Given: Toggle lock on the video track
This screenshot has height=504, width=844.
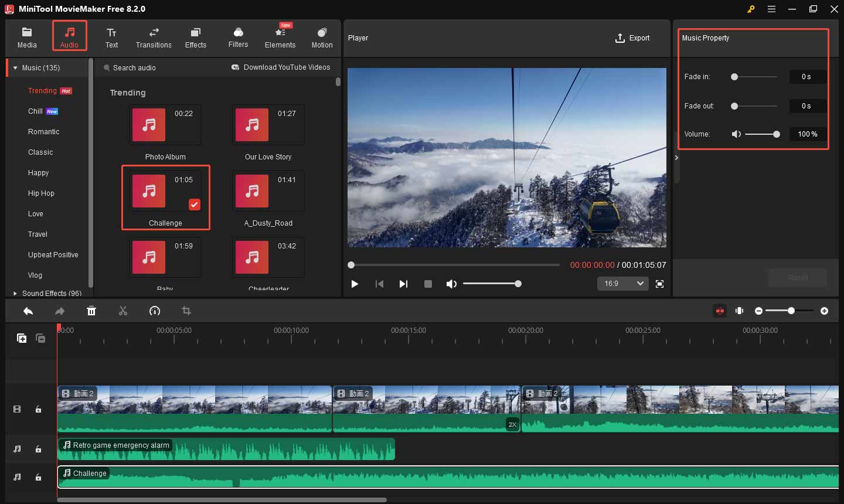Looking at the screenshot, I should 38,410.
